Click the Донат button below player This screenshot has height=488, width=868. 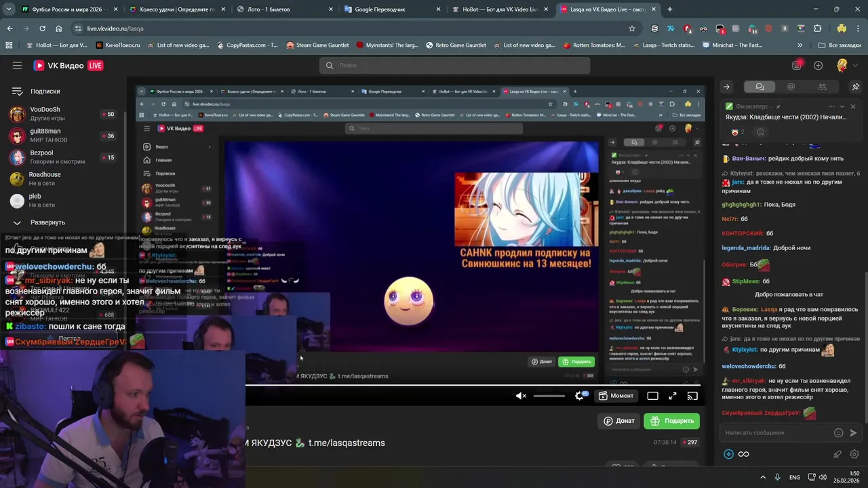(619, 421)
